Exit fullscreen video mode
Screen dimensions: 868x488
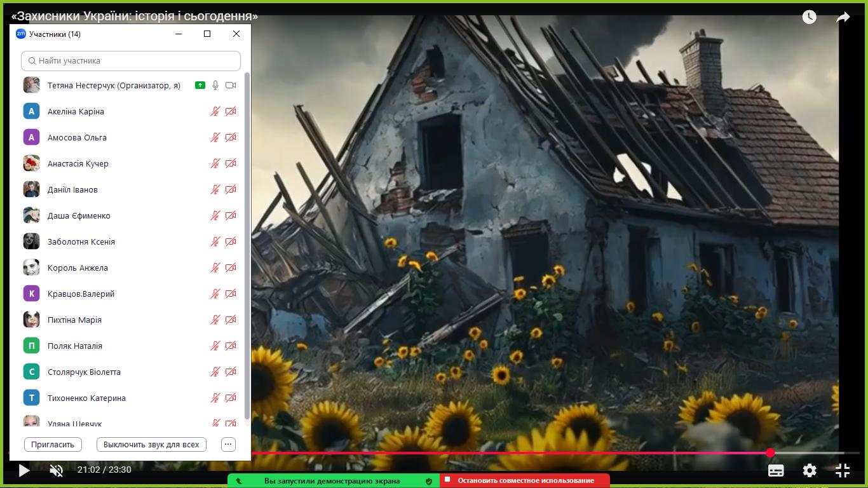[843, 470]
